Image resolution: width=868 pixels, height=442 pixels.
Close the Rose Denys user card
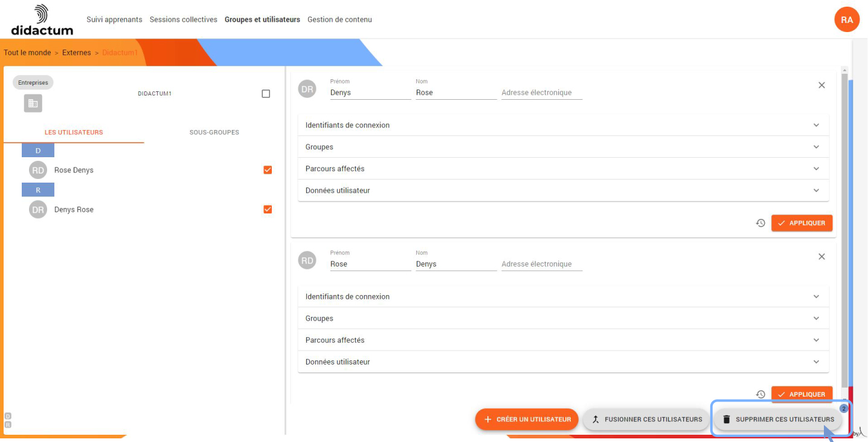[821, 256]
